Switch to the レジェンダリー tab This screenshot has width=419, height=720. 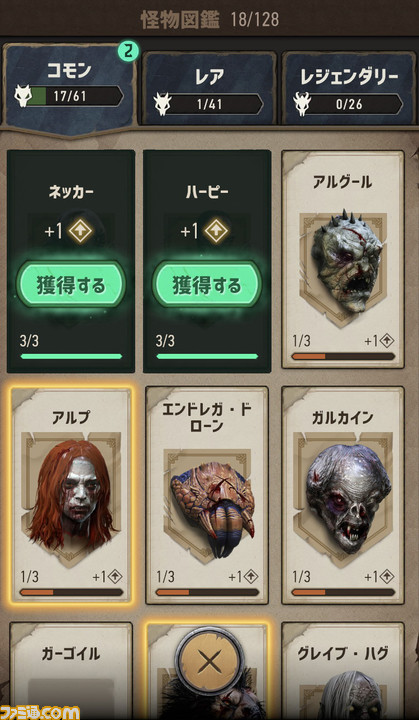[x=349, y=88]
